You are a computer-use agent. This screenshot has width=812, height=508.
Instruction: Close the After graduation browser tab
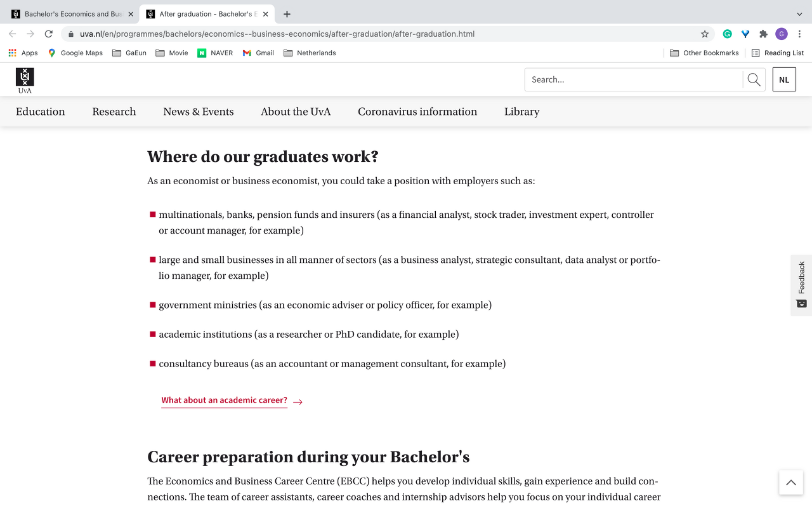pyautogui.click(x=266, y=14)
